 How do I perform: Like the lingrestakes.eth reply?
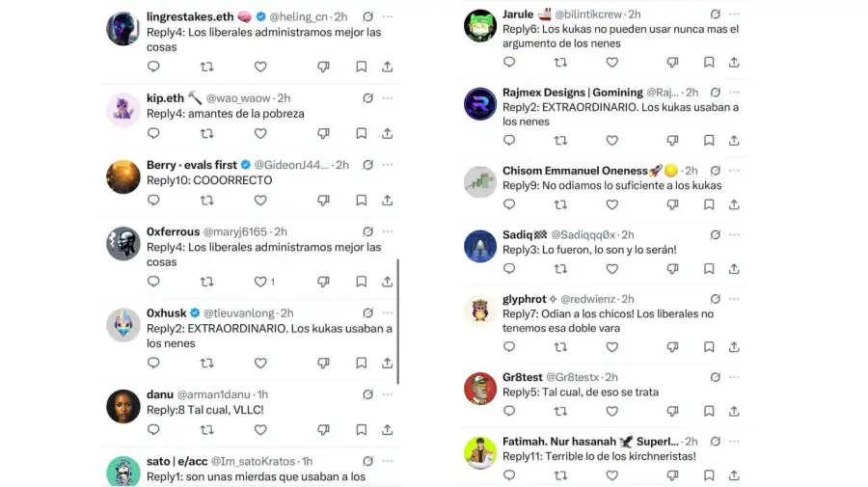pos(260,67)
